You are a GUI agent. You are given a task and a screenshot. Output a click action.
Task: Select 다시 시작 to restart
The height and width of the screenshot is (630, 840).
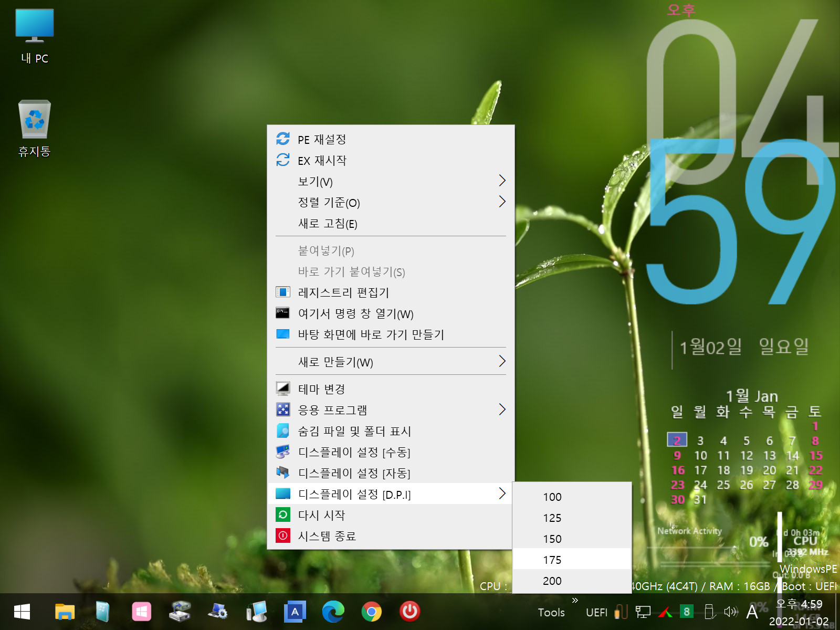391,515
